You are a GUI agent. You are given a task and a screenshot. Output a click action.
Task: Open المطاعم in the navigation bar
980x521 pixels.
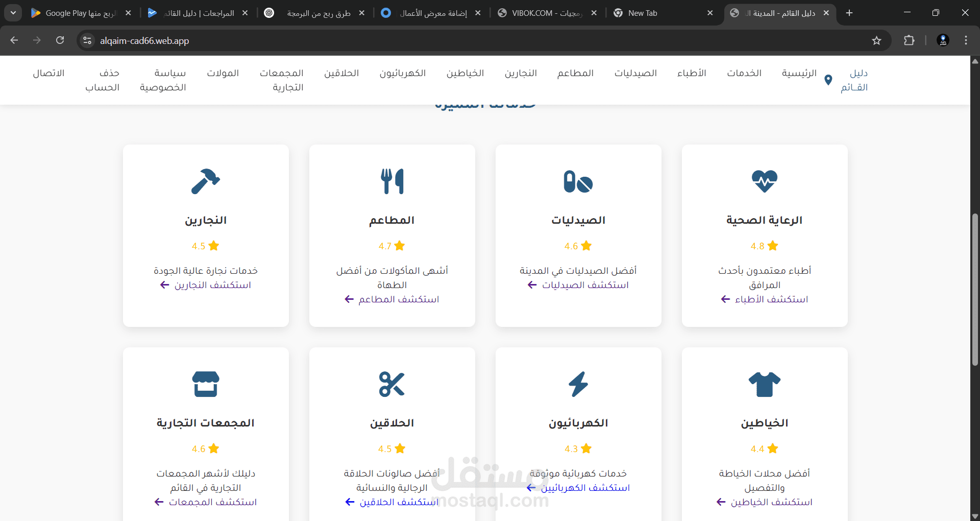575,73
